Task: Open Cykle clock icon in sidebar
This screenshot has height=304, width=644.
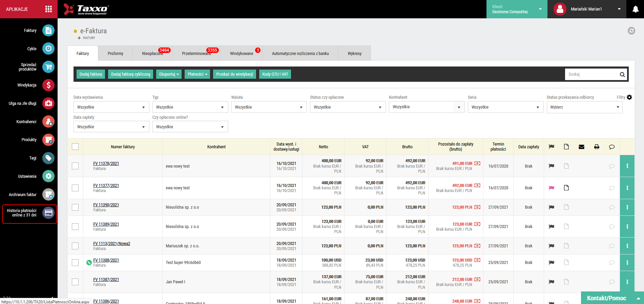Action: click(x=48, y=49)
